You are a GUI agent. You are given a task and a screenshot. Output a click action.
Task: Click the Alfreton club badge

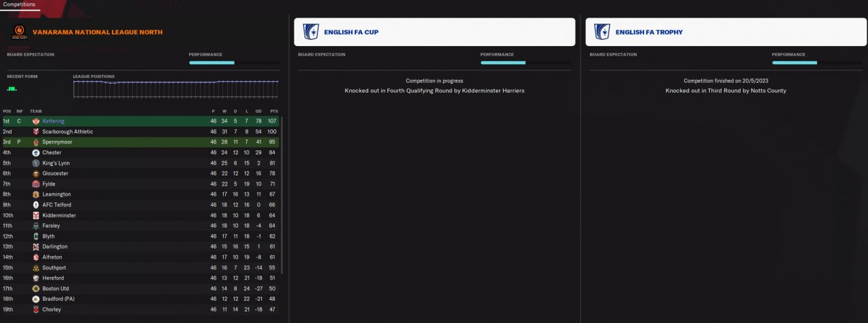click(36, 257)
